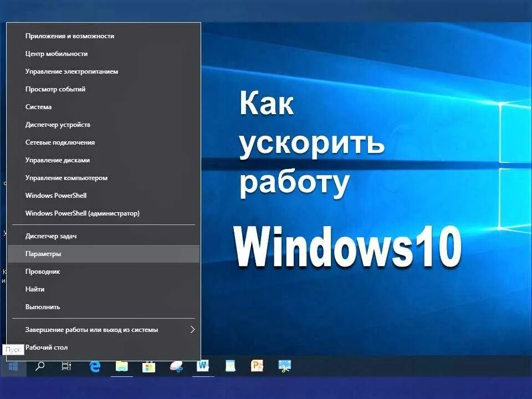Launch 'Windows PowerShell' non-admin entry
532x399 pixels.
(104, 196)
